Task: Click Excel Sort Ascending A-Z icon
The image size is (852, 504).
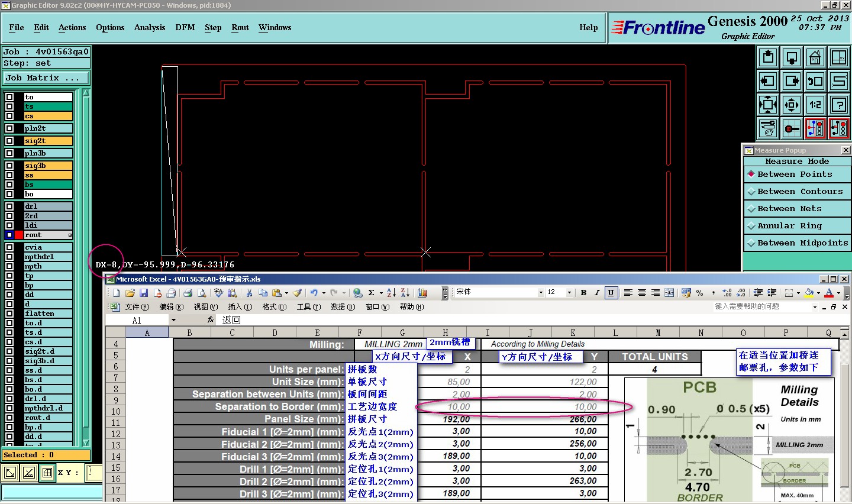Action: pyautogui.click(x=391, y=293)
